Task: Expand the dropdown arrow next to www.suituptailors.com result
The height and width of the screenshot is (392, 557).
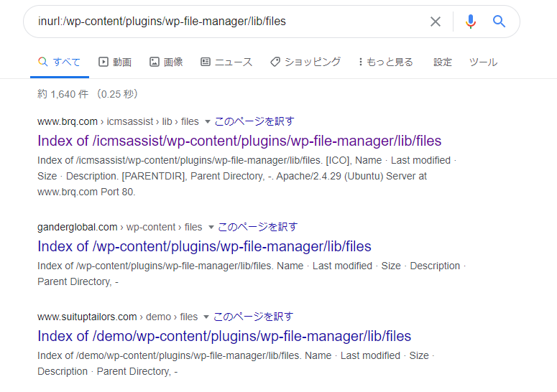Action: [206, 317]
